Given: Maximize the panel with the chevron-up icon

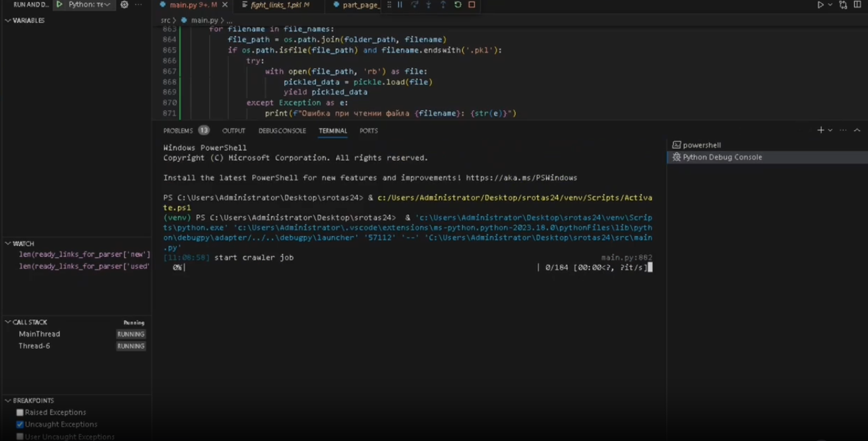Looking at the screenshot, I should (857, 131).
